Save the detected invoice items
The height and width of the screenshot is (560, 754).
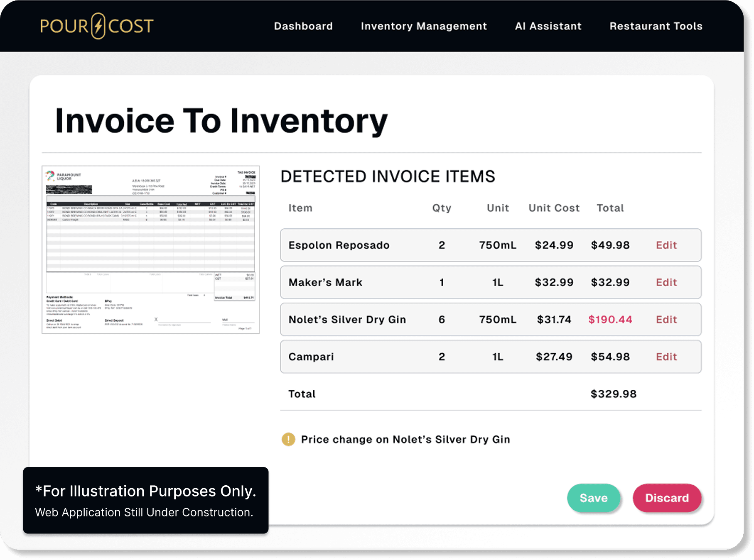(594, 498)
